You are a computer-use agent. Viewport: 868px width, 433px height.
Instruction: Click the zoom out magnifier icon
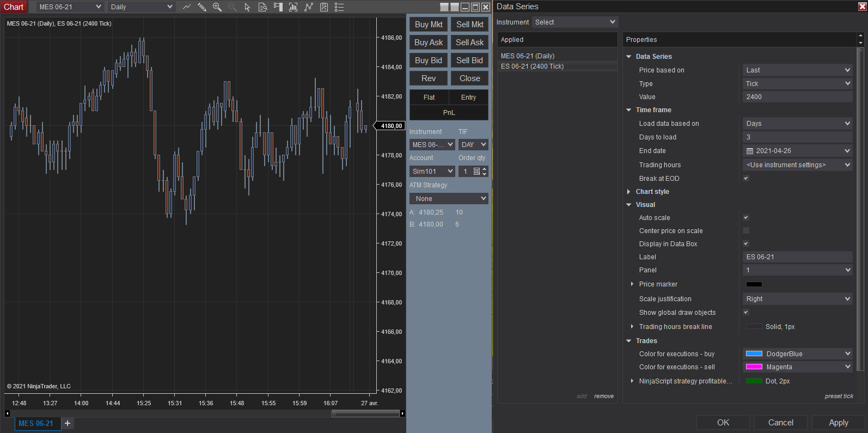(233, 7)
